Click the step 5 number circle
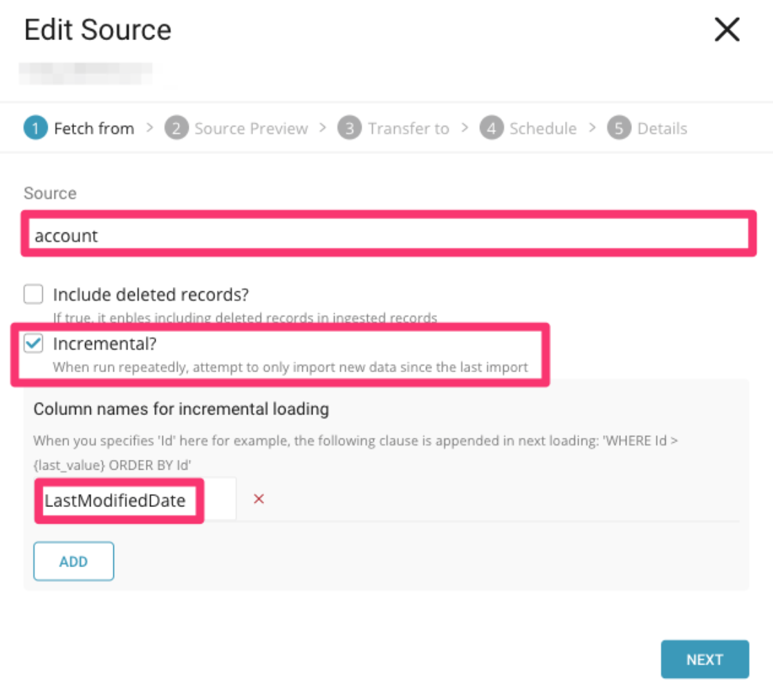 [619, 129]
